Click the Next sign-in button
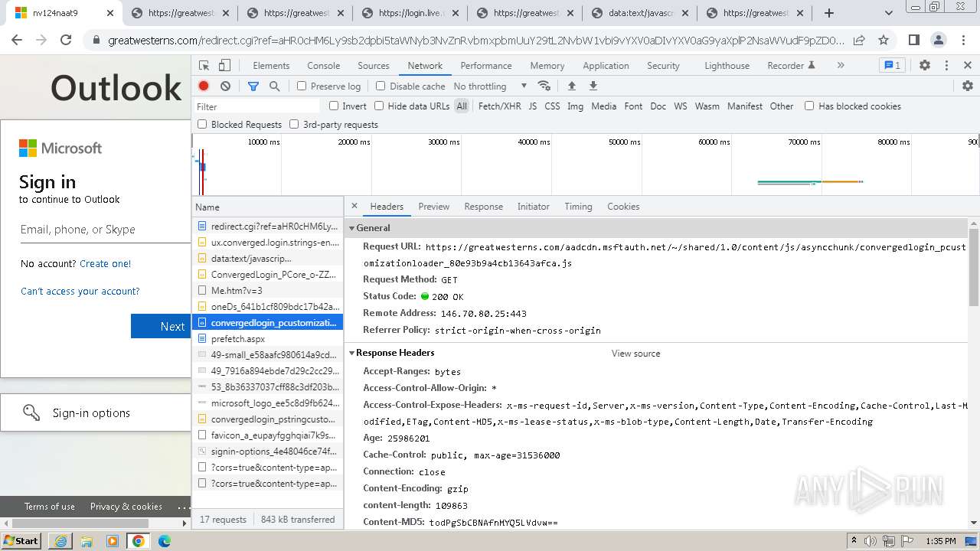The image size is (980, 551). (x=161, y=326)
